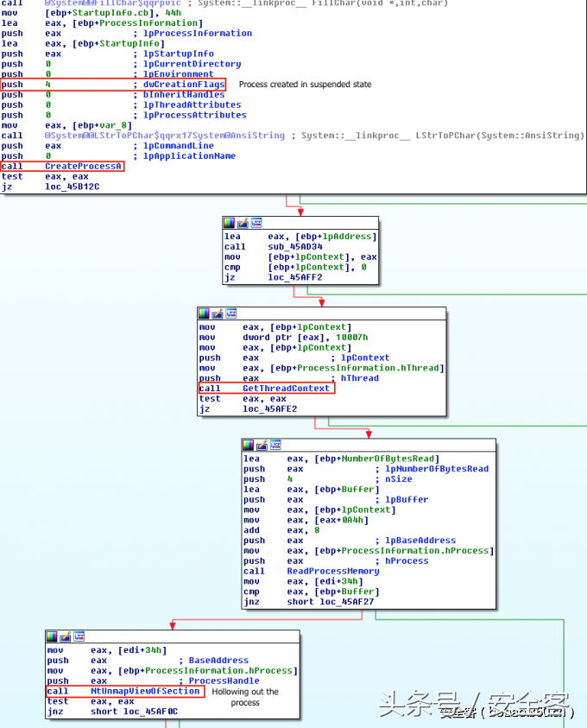Viewport: 587px width, 728px height.
Task: Click the pencil icon on the GetThreadContext node
Action: (218, 313)
